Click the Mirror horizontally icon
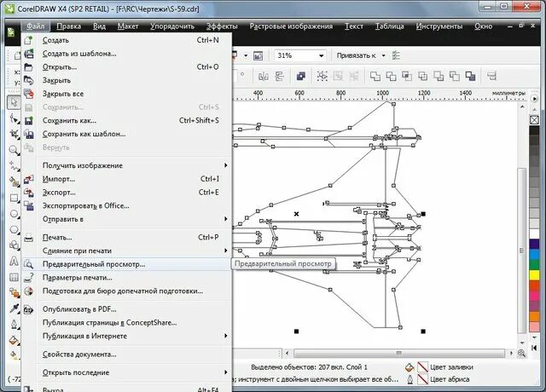Viewport: 546px width, 392px height. (x=264, y=76)
